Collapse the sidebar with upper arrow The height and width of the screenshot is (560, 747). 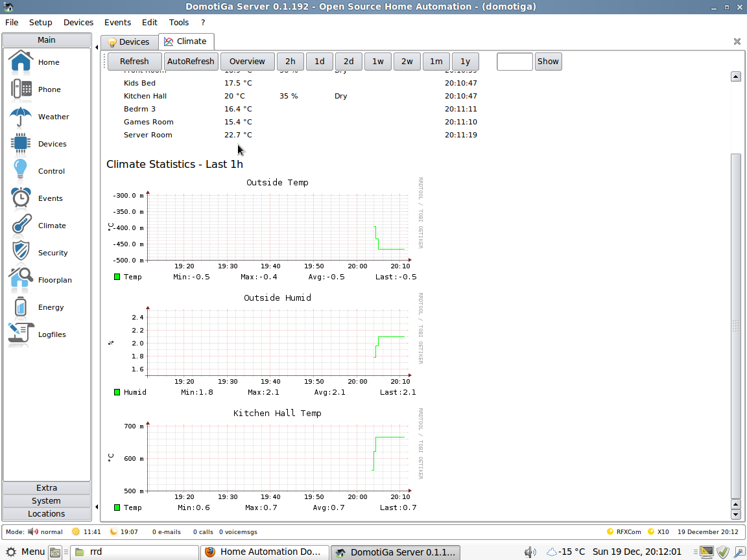(x=97, y=47)
